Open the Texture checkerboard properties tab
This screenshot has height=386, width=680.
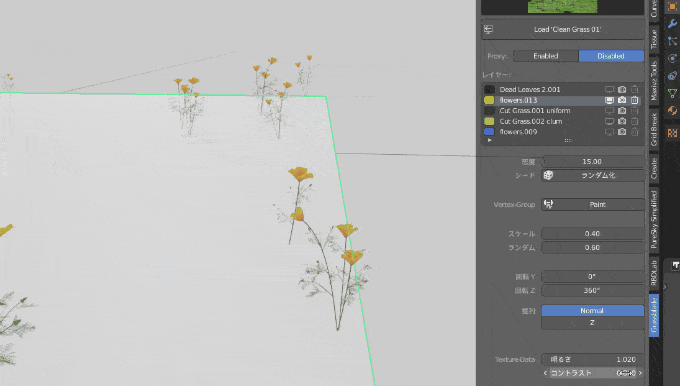(672, 133)
